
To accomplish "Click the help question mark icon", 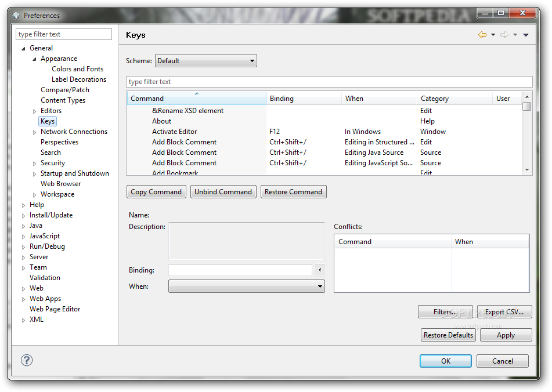I will click(x=27, y=360).
